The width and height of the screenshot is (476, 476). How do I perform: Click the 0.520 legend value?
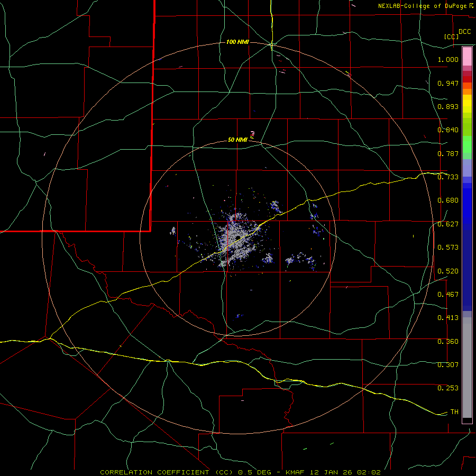tap(448, 271)
